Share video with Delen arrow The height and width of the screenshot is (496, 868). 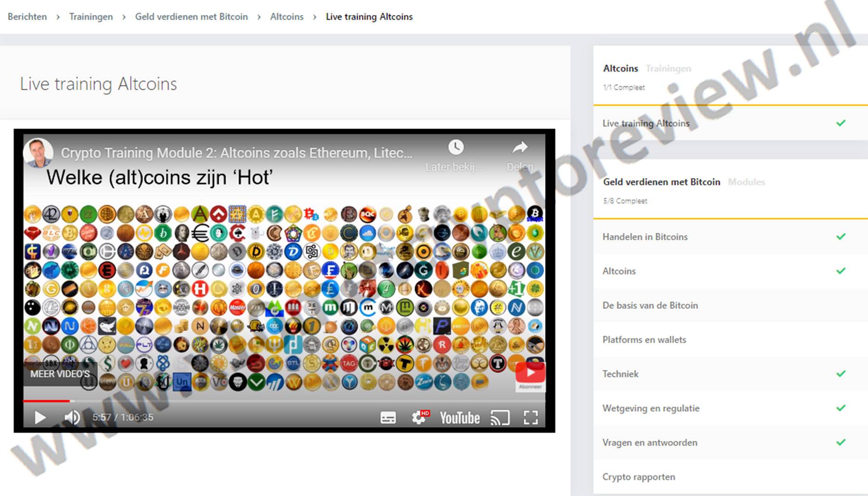point(520,147)
